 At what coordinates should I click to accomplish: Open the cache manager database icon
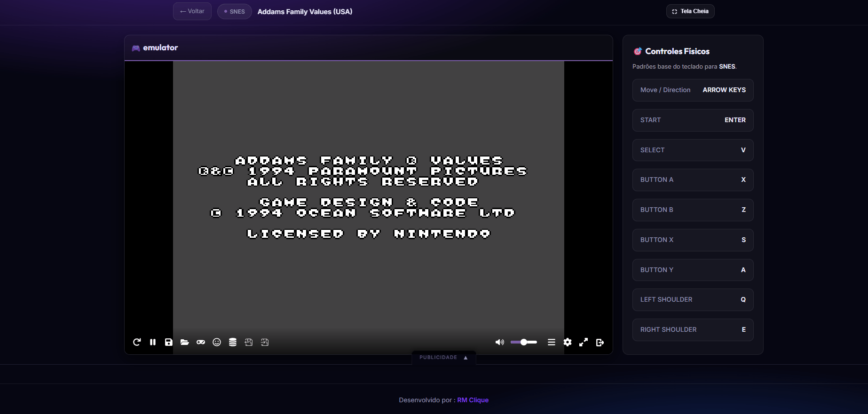pos(233,342)
